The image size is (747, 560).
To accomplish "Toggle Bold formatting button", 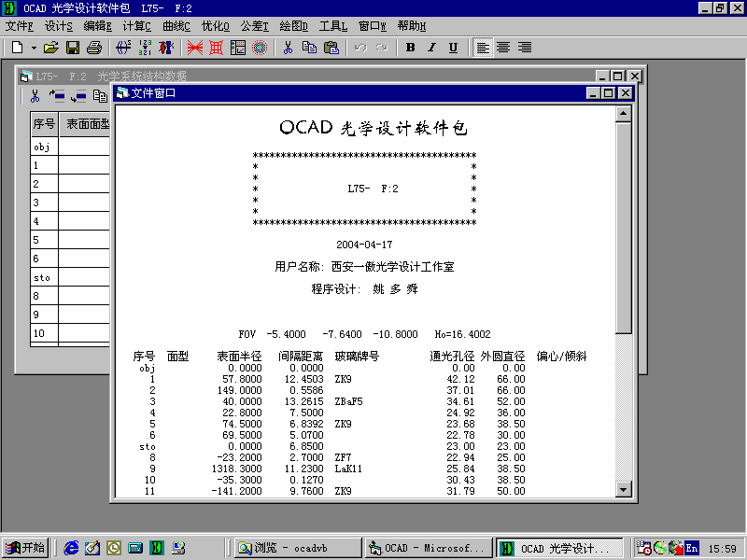I will pos(410,48).
